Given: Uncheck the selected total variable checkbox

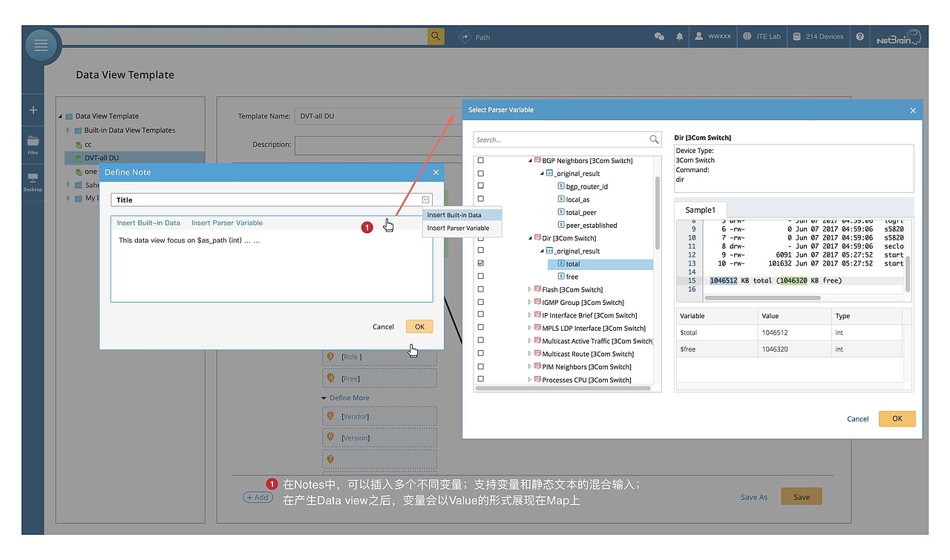Looking at the screenshot, I should [x=480, y=263].
